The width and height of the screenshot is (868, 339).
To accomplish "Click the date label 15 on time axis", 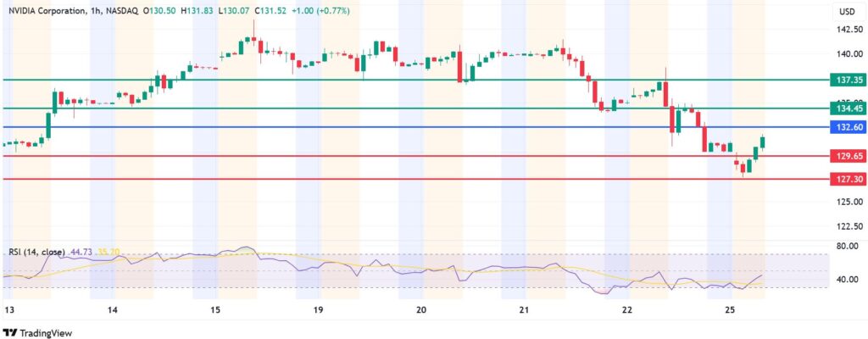I will coord(215,311).
